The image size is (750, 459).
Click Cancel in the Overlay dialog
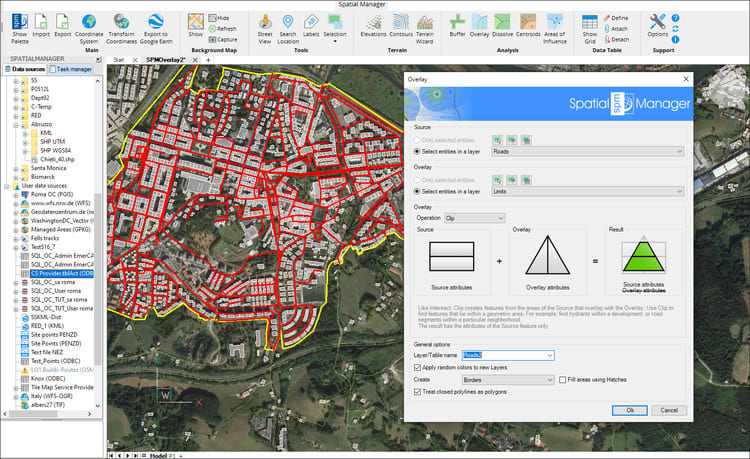coord(669,410)
